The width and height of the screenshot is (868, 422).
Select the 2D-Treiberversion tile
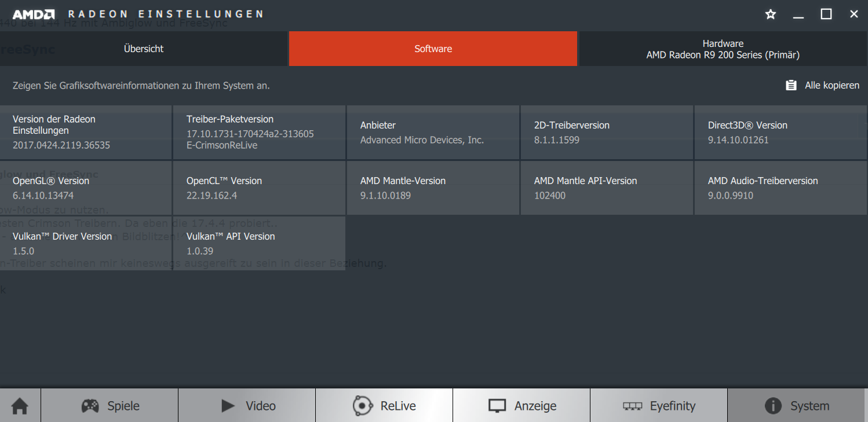[x=607, y=132]
